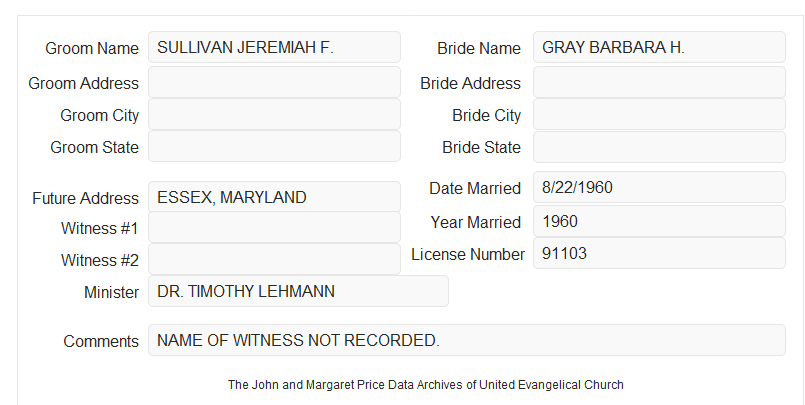
Task: Click the empty Bride Address field
Action: click(659, 82)
